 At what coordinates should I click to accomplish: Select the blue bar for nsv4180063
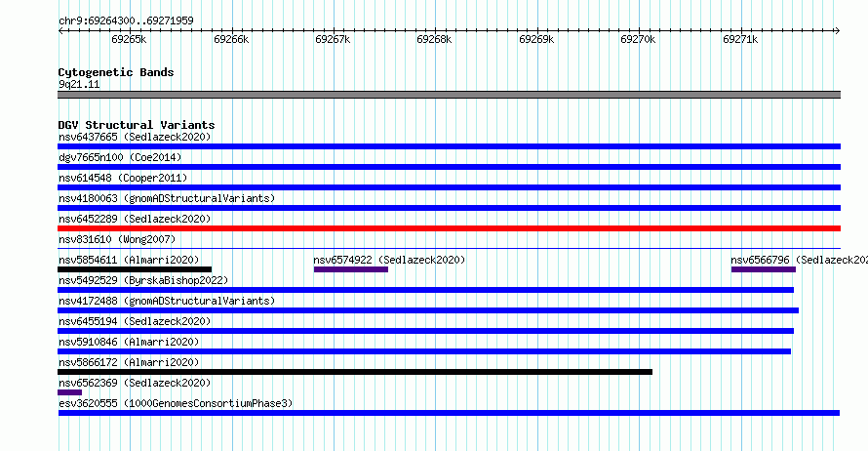449,208
